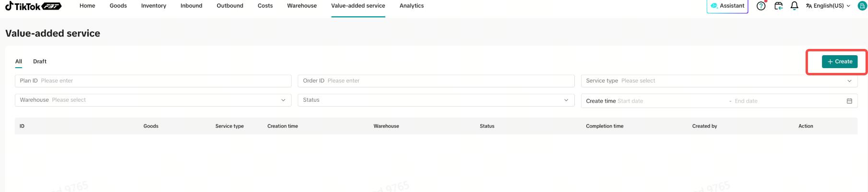Viewport: 868px width, 192px height.
Task: Click the calendar icon in Create time
Action: tap(849, 101)
